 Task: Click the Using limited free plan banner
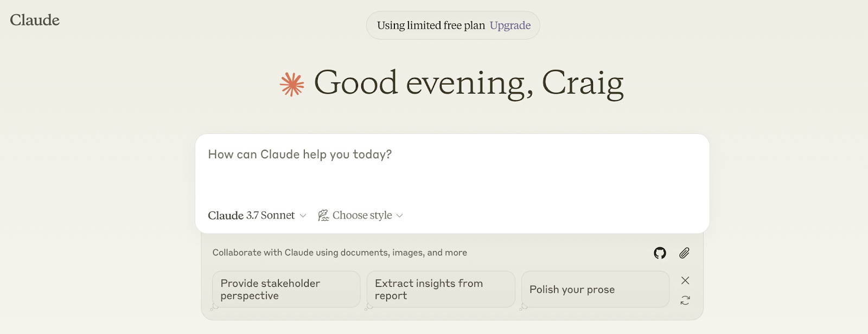coord(431,25)
